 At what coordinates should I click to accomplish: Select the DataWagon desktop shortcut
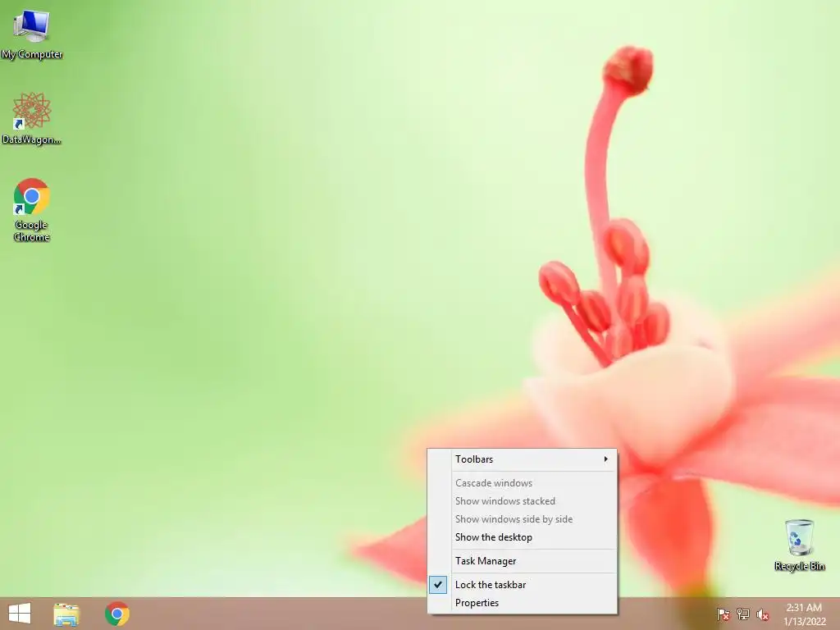coord(32,118)
